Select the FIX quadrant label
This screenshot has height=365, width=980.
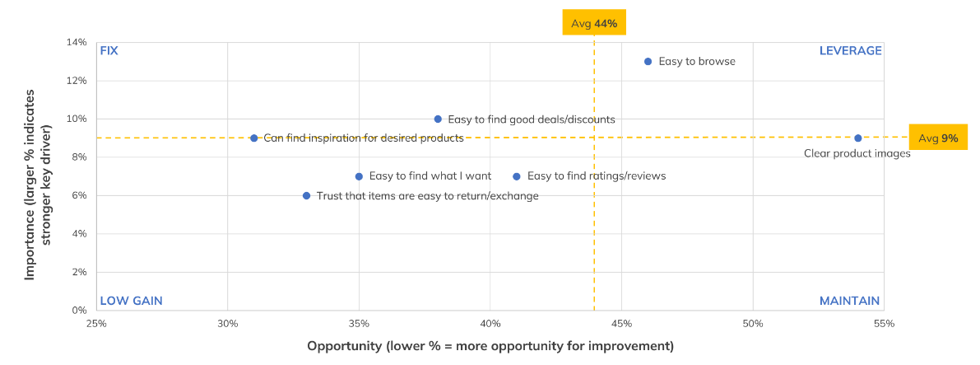109,51
